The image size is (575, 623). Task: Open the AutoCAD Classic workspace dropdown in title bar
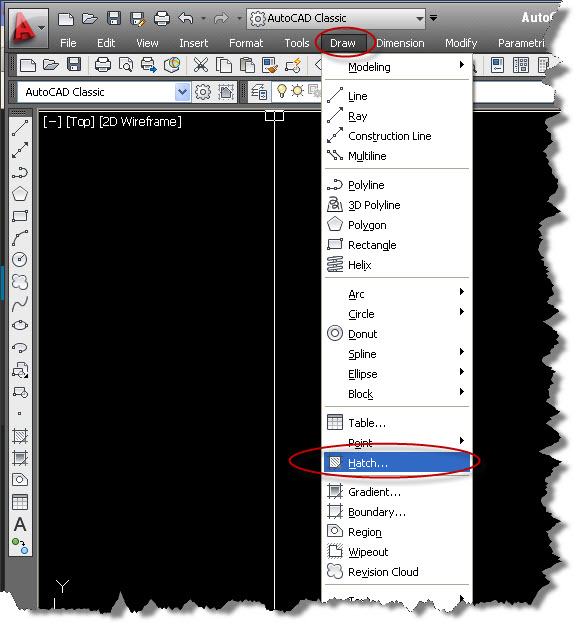[336, 18]
